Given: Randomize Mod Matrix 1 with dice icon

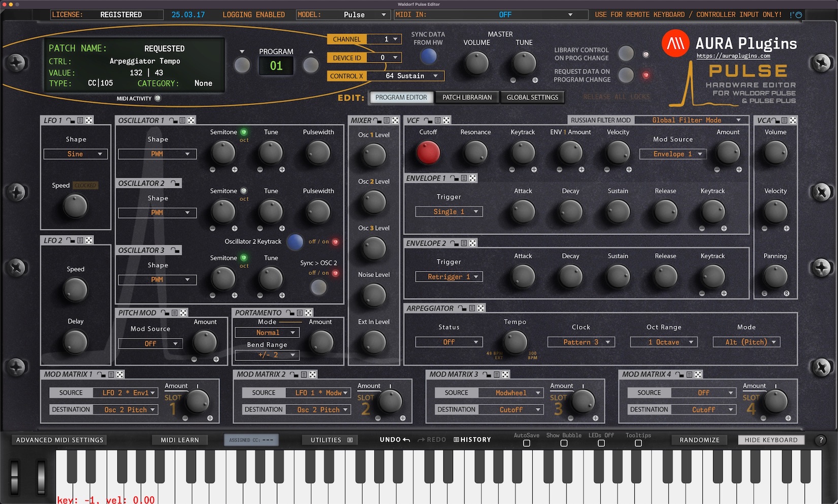Looking at the screenshot, I should tap(120, 374).
